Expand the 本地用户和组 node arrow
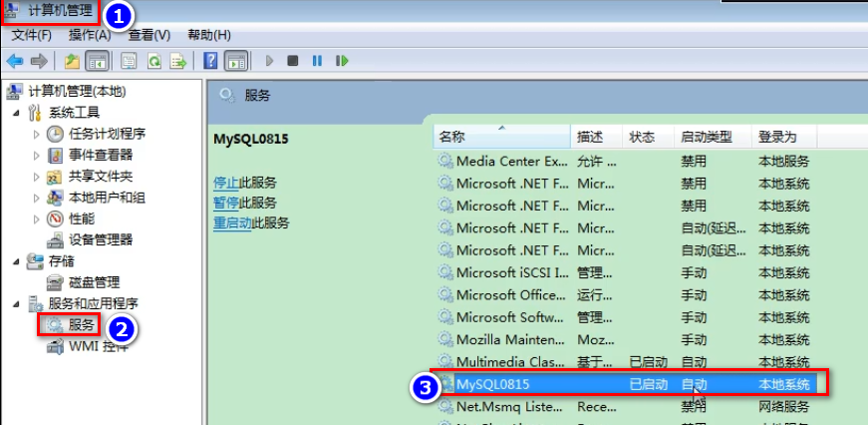Viewport: 868px width, 425px height. (37, 199)
